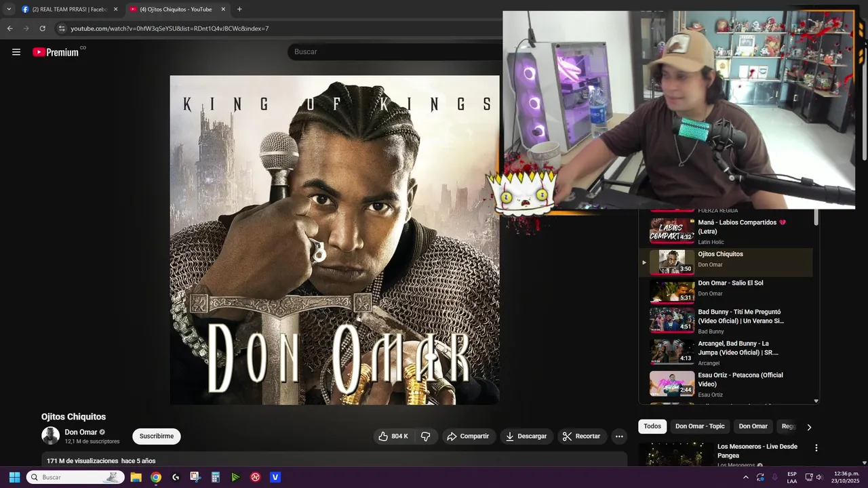Open 171 M de visualizaciones description
The height and width of the screenshot is (488, 868).
[101, 461]
